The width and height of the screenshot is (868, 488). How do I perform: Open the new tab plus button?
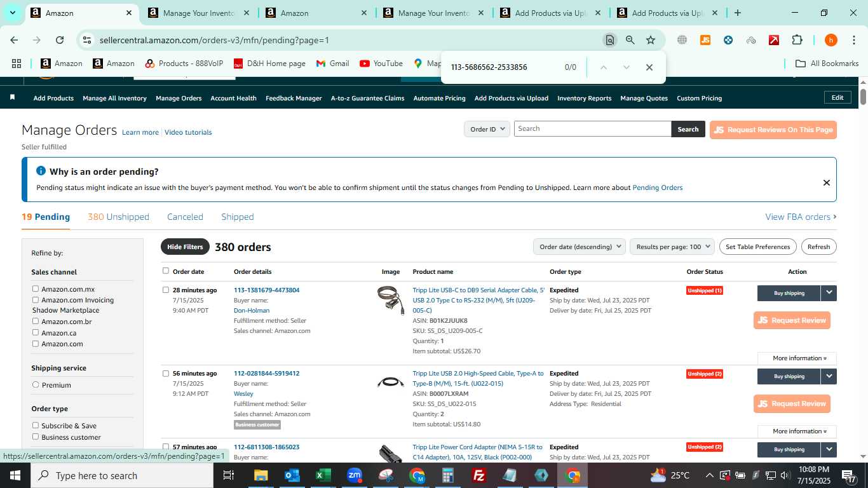coord(737,13)
